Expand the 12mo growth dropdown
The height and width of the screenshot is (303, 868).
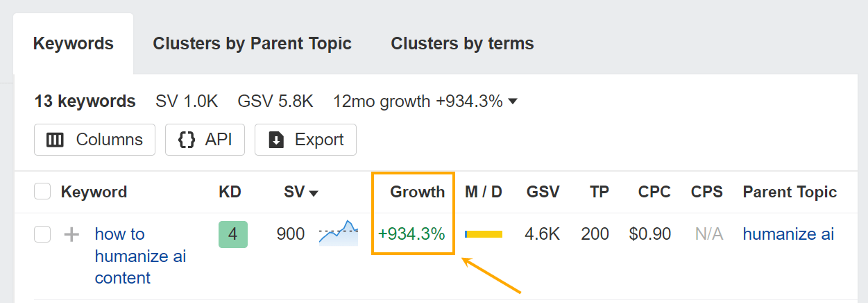coord(513,101)
